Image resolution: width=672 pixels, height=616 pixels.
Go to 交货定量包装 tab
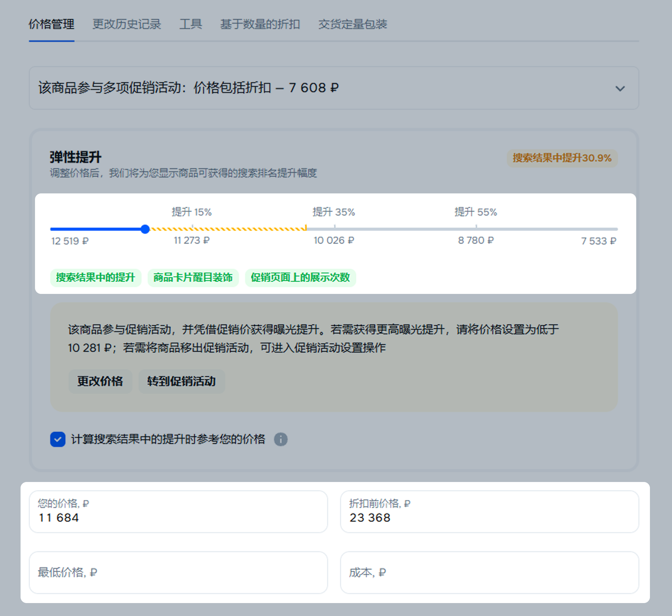click(x=352, y=24)
